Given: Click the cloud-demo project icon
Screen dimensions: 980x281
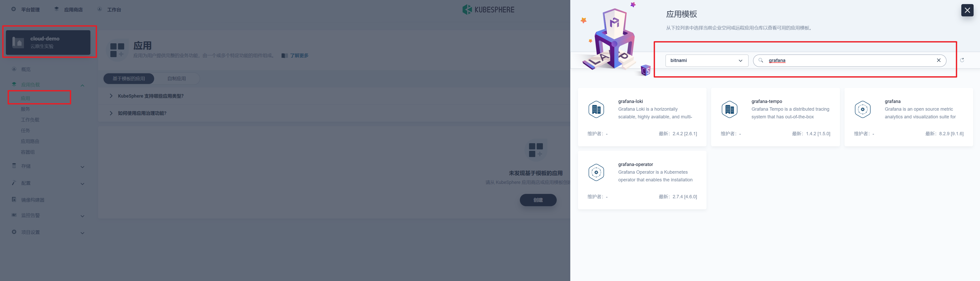Looking at the screenshot, I should coord(18,42).
